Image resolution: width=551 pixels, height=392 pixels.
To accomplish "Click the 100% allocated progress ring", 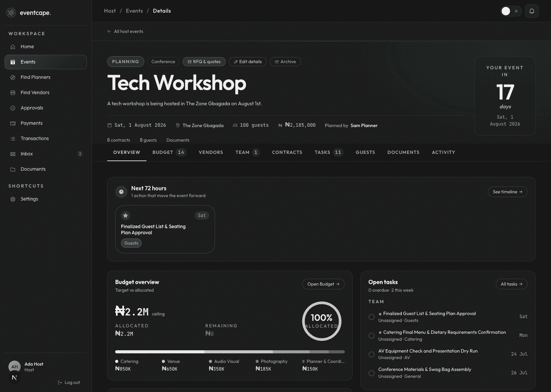I will [x=321, y=321].
